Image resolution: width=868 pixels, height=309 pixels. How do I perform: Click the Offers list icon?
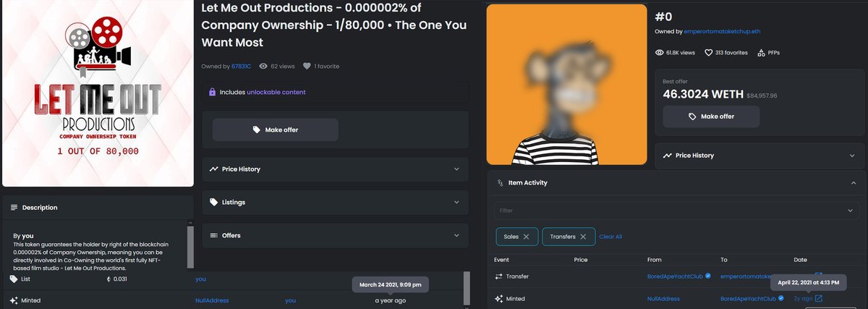coord(214,235)
